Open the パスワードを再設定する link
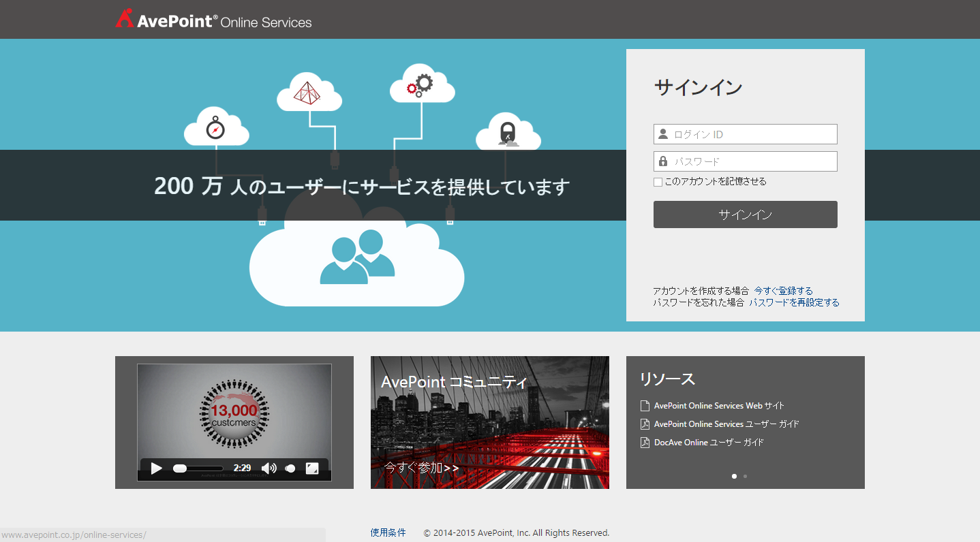This screenshot has height=542, width=980. pos(795,302)
